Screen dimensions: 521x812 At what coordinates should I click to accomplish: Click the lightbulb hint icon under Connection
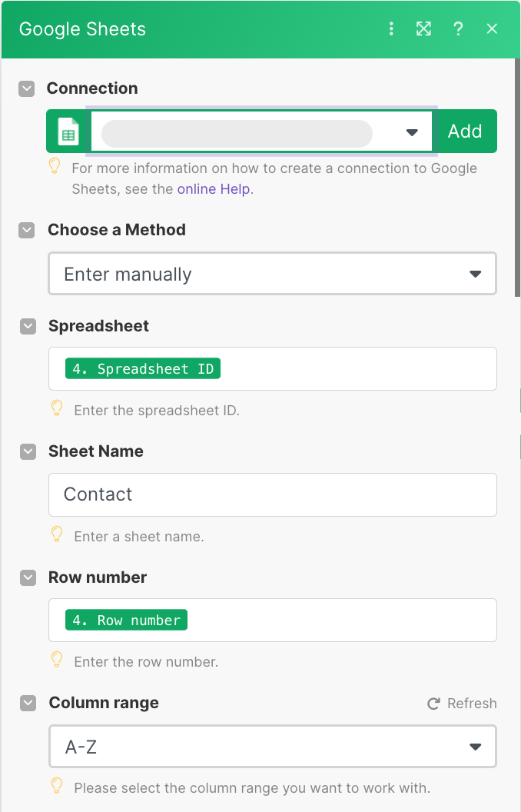[55, 166]
